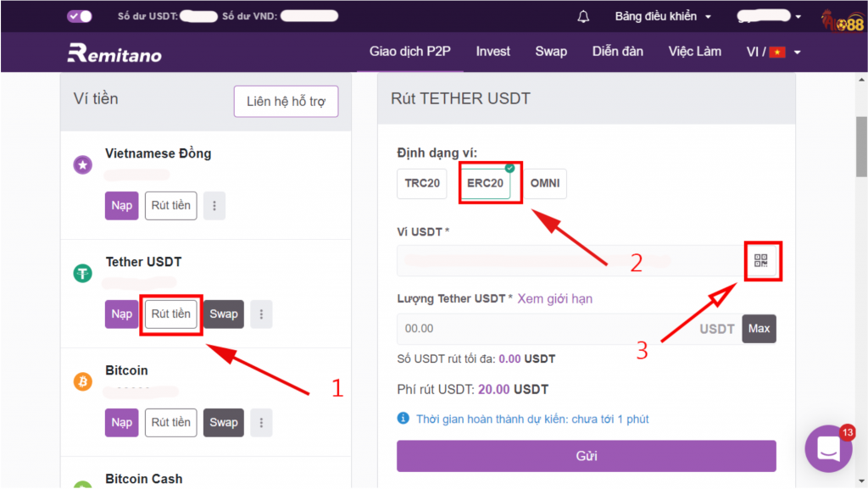Focus the Lượng Tether USDT amount field
Image resolution: width=868 pixels, height=489 pixels.
coord(569,329)
